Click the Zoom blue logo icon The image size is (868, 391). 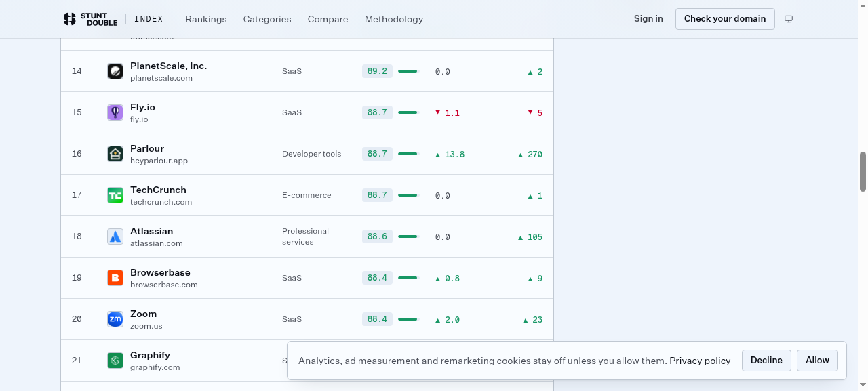[115, 319]
